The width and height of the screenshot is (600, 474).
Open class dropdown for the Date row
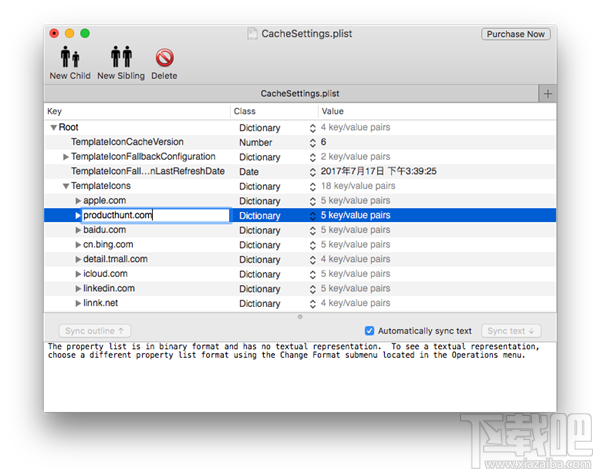(312, 172)
